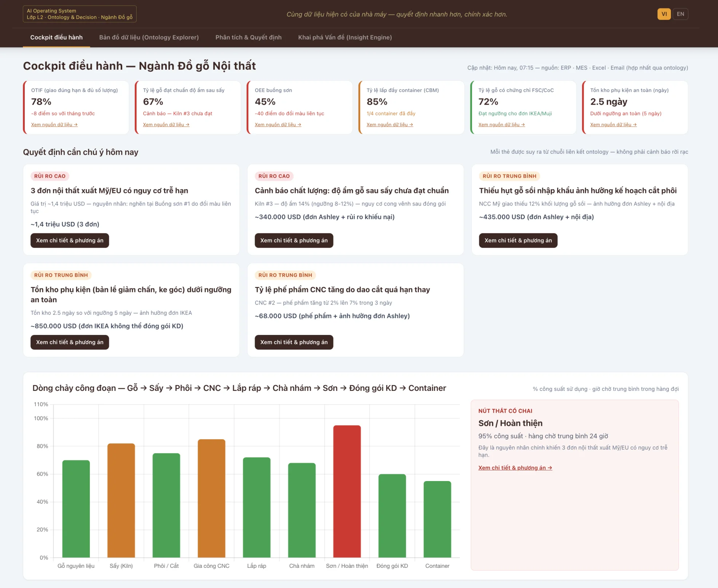Click '95% công suất · hàng chờ trung bình 24 giờ'
Screen dimensions: 718x588
coord(543,436)
